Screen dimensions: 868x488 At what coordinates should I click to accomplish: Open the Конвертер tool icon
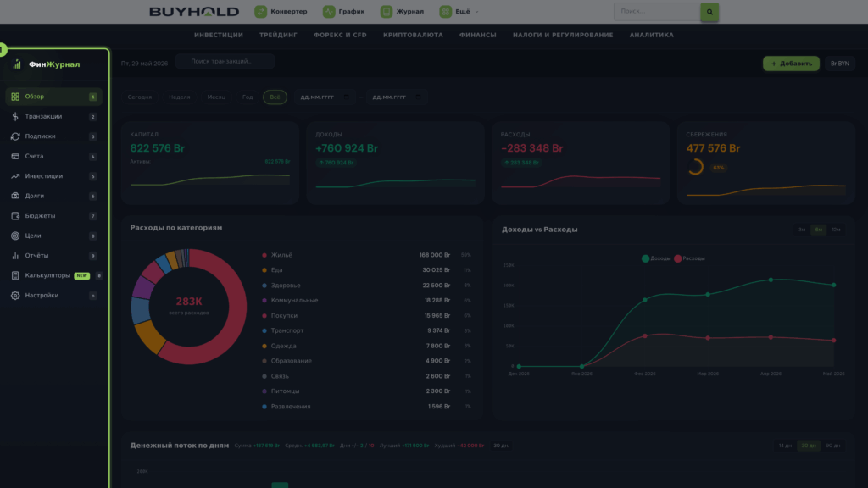261,11
